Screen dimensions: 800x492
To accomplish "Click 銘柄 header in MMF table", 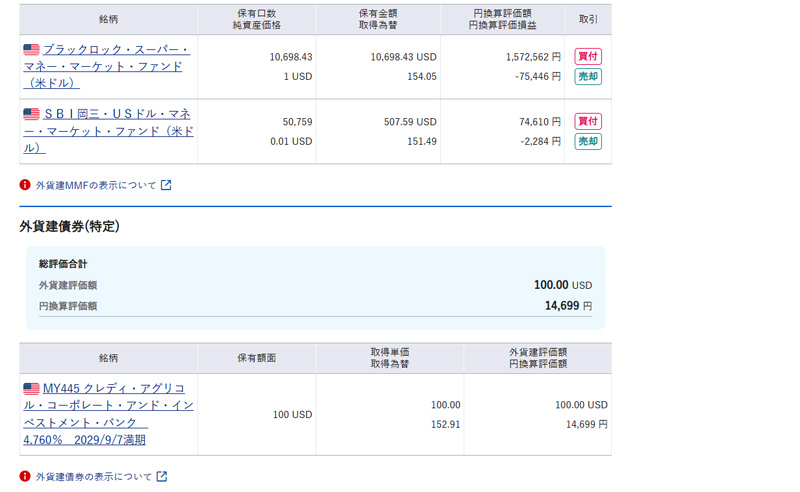I will click(108, 19).
